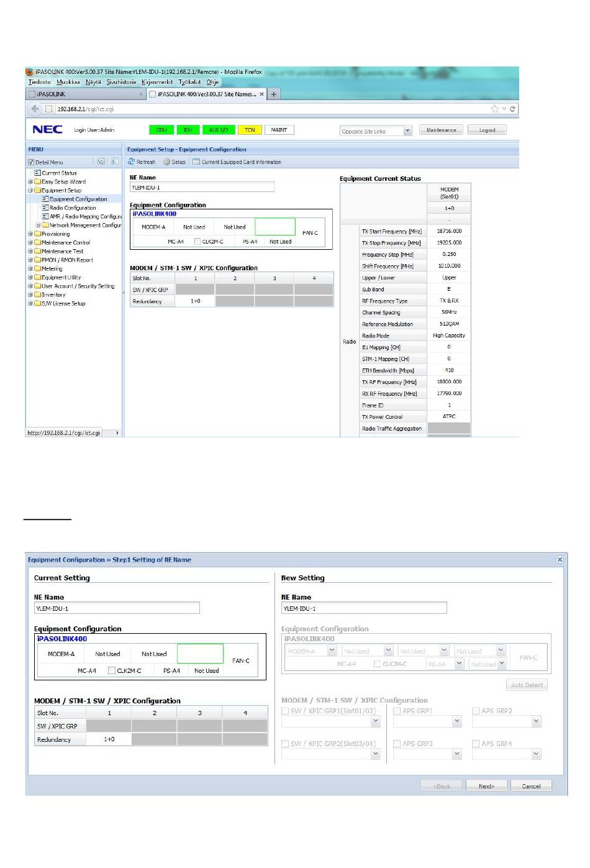590x868 pixels.
Task: Expand the Maintenance Control folder
Action: click(30, 242)
